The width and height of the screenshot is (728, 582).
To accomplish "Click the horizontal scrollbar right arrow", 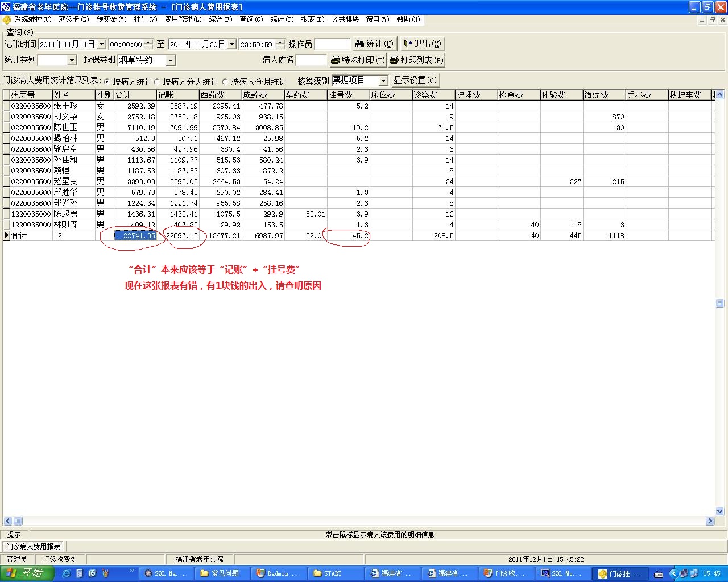I will (710, 521).
